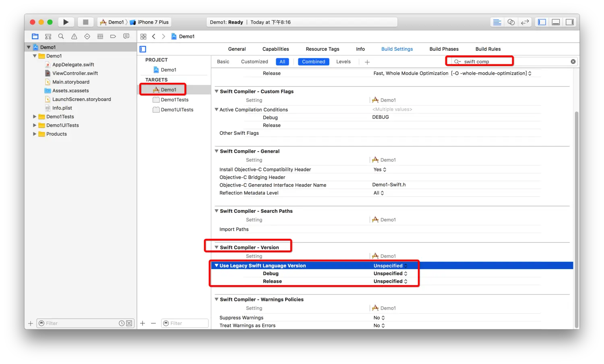
Task: Switch to the assistant editor
Action: click(511, 22)
